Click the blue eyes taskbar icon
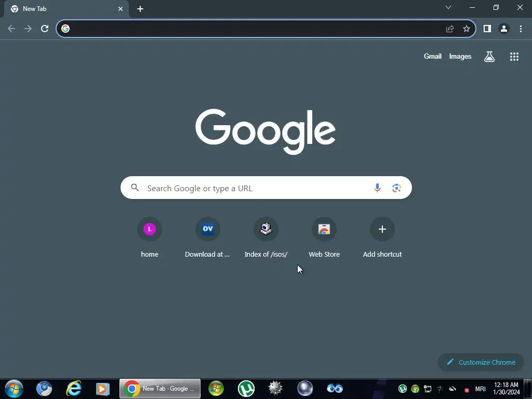The image size is (532, 399). (x=335, y=388)
